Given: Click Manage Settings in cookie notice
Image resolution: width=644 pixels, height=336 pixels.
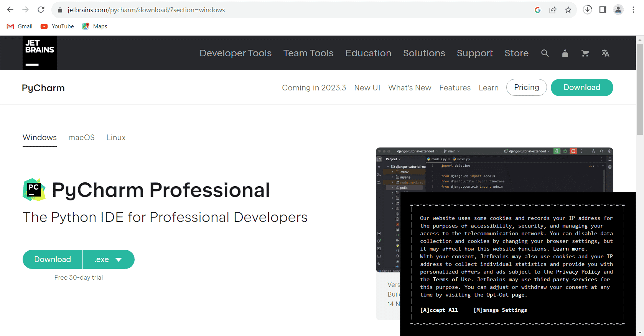Looking at the screenshot, I should (x=500, y=310).
